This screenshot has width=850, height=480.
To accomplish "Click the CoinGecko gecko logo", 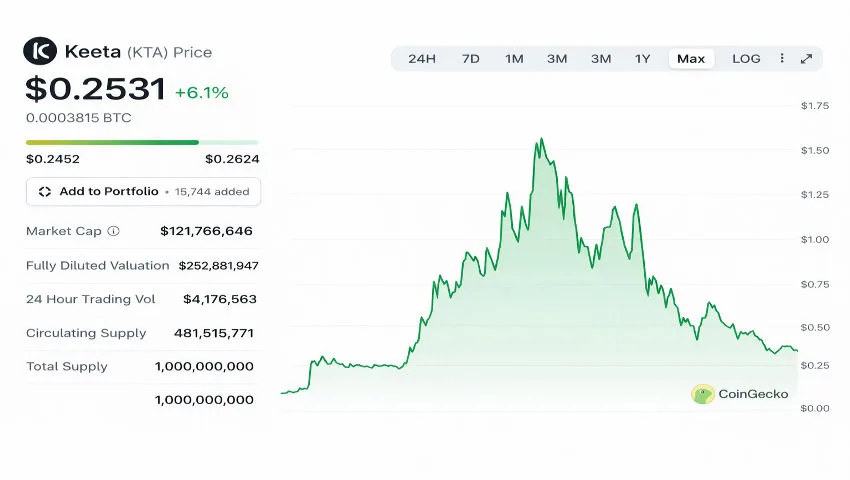I will [x=703, y=394].
